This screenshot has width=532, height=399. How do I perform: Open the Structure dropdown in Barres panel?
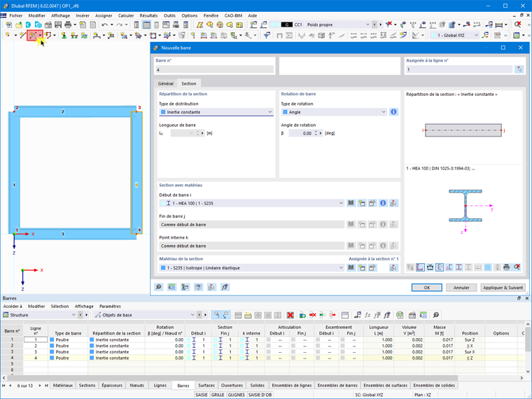(x=39, y=315)
